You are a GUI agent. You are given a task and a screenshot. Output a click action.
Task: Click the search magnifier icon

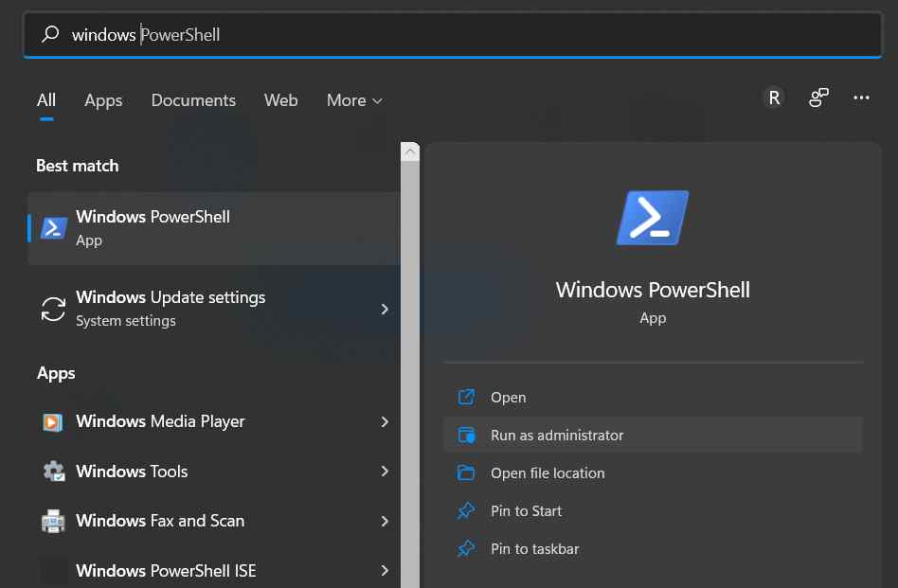click(50, 34)
